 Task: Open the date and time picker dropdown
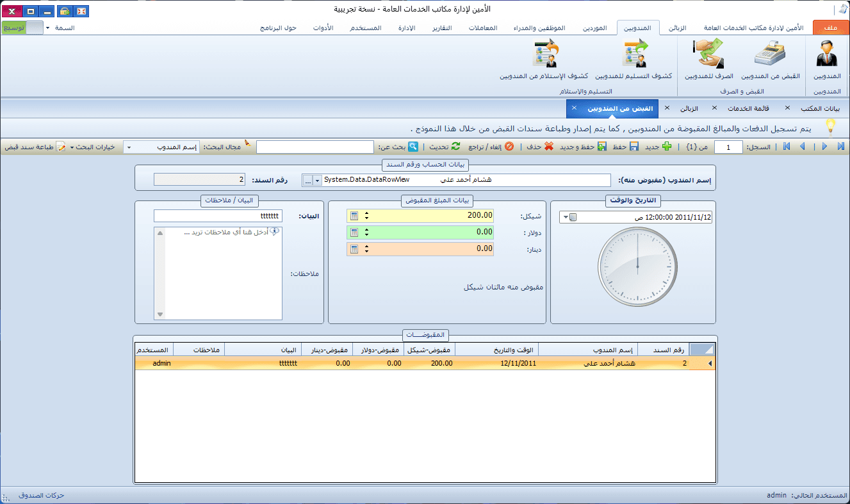[x=565, y=217]
